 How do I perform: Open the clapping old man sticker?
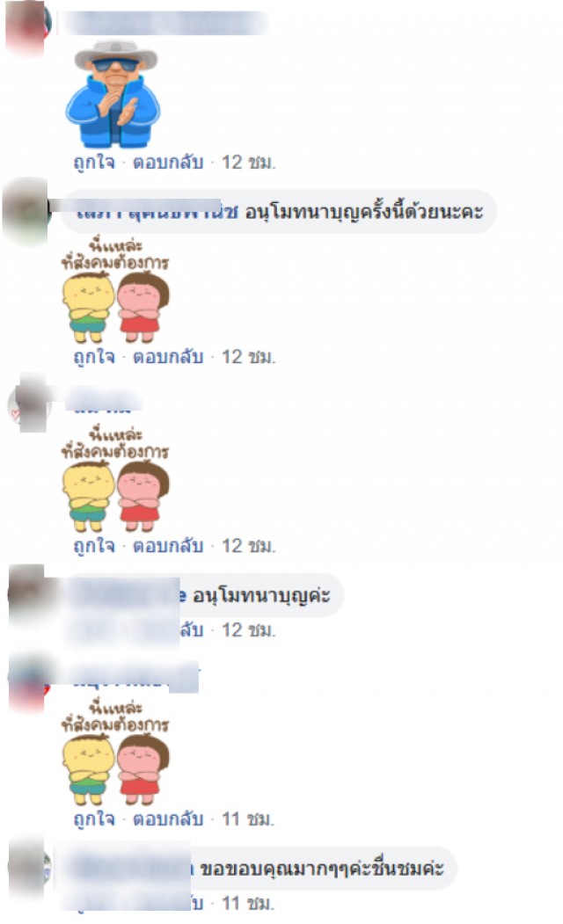pyautogui.click(x=112, y=92)
